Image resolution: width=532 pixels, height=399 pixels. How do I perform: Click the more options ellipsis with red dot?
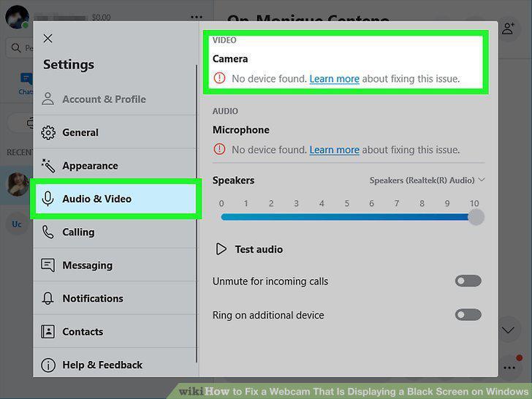[x=509, y=368]
